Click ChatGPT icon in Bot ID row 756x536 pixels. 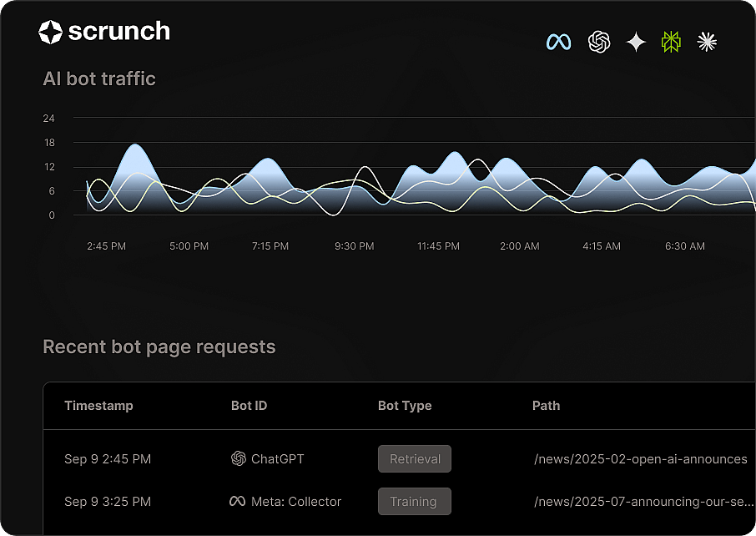pos(238,458)
